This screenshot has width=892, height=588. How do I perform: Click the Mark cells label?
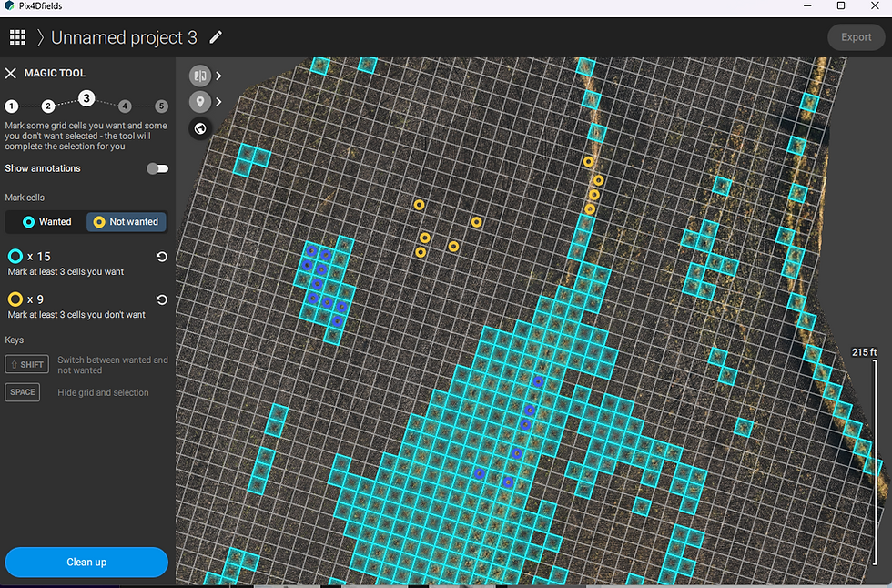coord(25,198)
